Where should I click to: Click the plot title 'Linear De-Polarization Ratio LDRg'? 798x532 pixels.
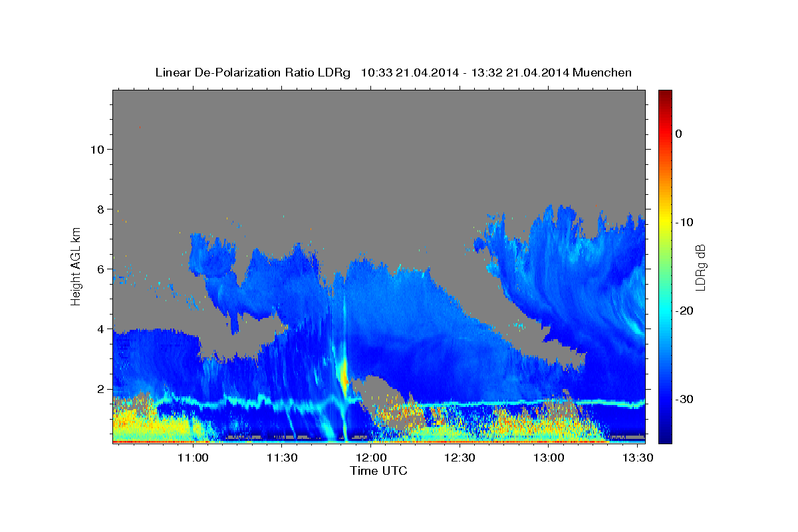click(253, 72)
